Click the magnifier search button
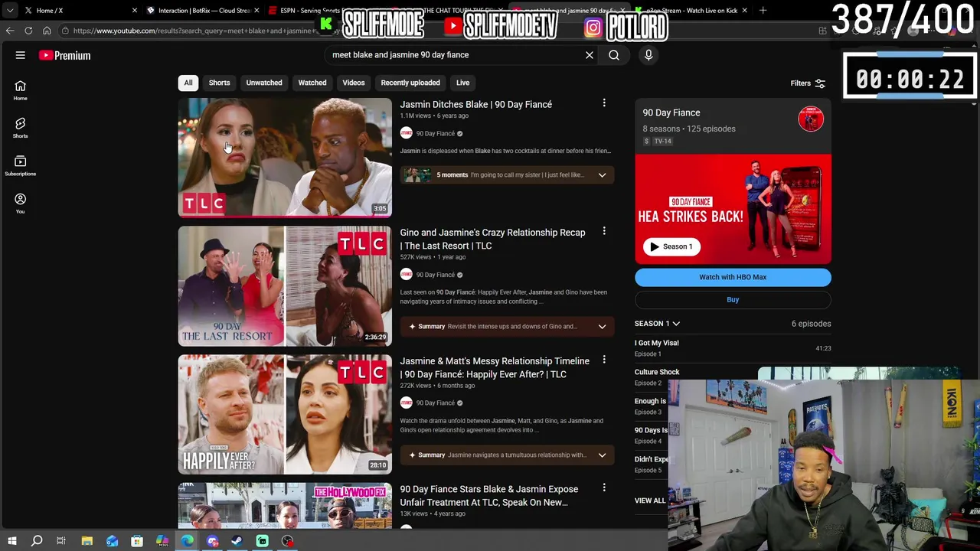This screenshot has width=980, height=551. (614, 55)
